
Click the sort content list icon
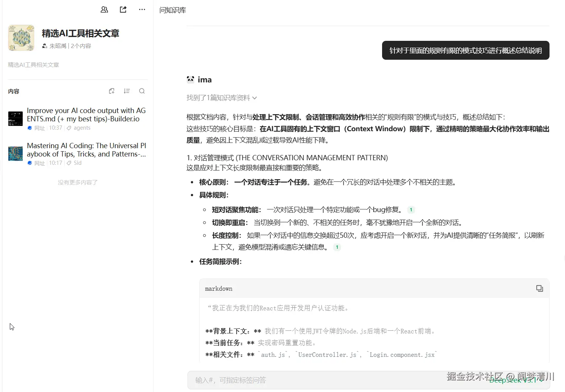pos(127,91)
